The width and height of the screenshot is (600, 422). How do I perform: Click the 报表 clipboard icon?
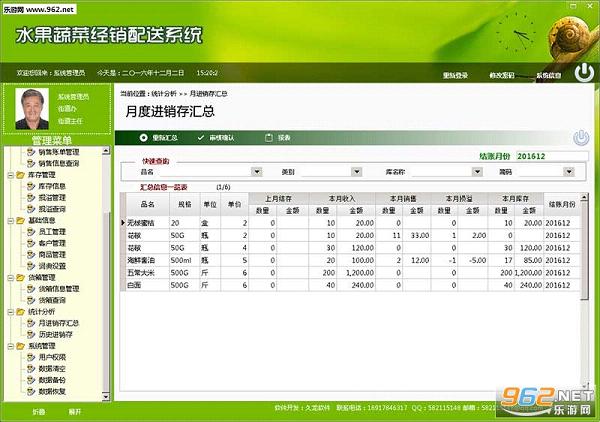269,138
